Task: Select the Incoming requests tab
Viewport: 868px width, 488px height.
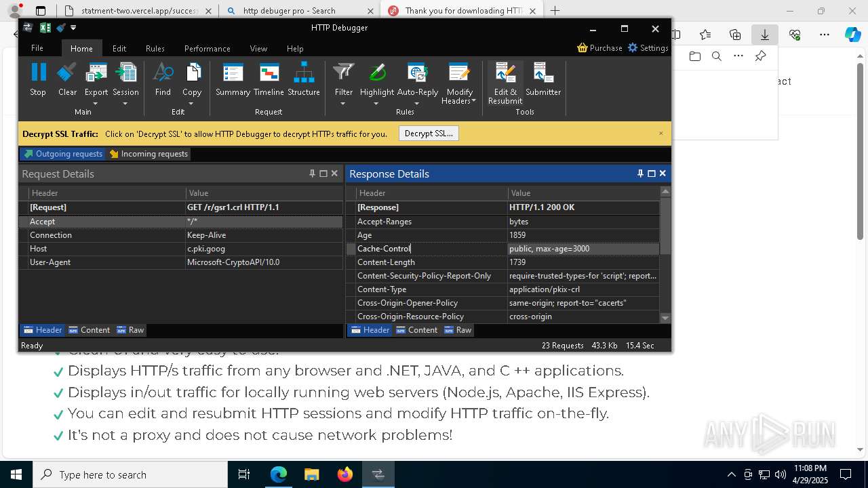Action: [x=149, y=154]
